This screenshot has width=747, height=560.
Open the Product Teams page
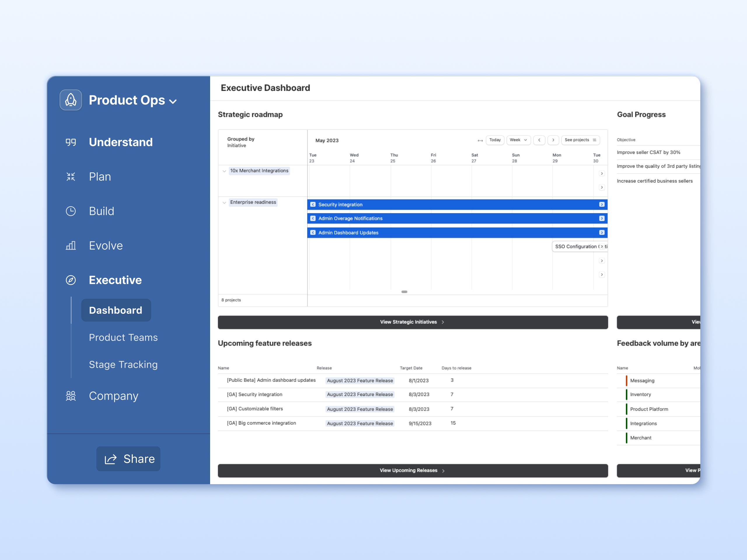click(123, 337)
